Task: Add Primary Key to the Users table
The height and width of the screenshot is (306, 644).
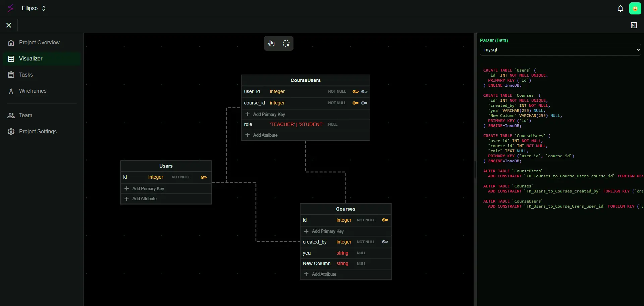Action: pos(148,189)
